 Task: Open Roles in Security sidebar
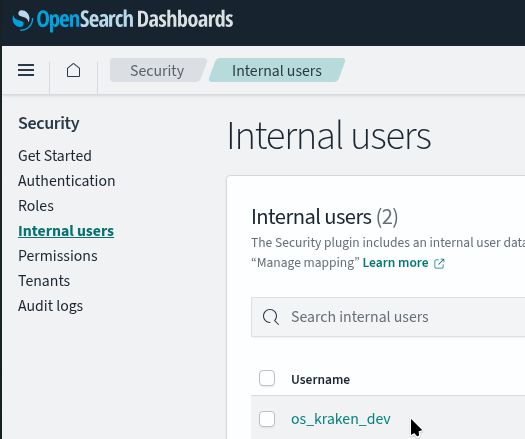pos(36,206)
